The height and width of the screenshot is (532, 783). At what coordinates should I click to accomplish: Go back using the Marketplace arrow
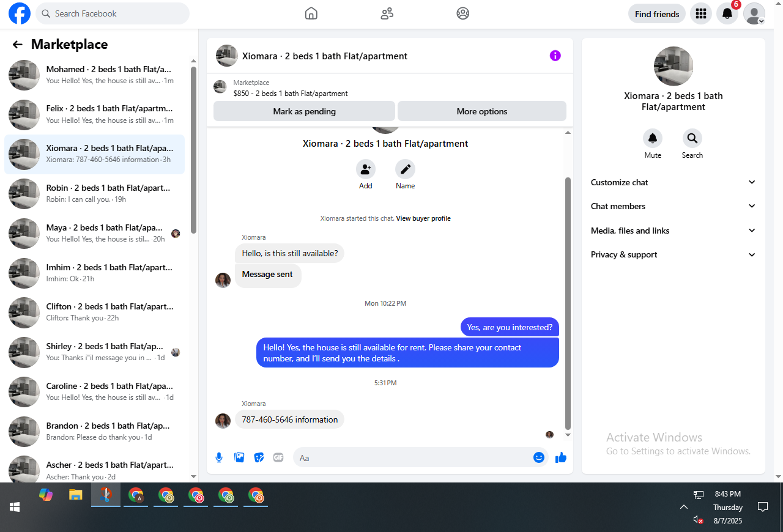pyautogui.click(x=17, y=45)
